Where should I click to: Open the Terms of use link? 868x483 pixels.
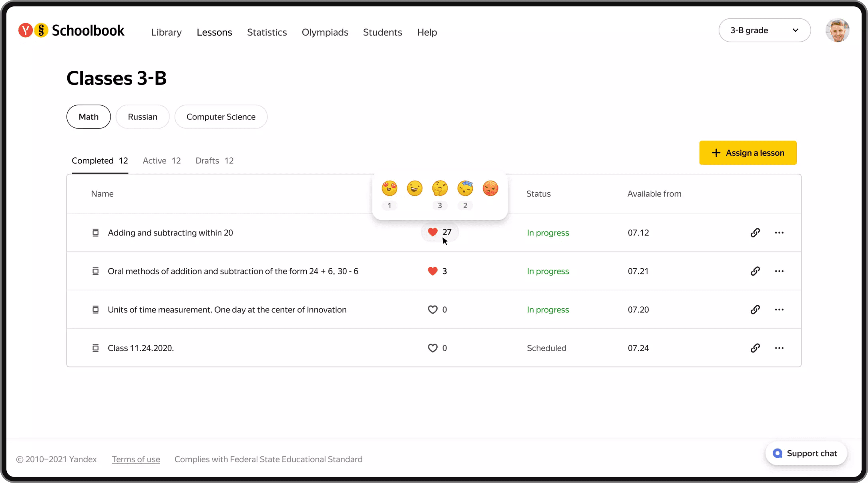tap(136, 459)
